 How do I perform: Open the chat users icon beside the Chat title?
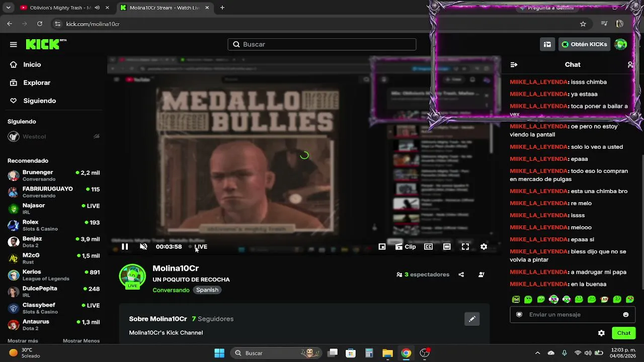coord(630,64)
